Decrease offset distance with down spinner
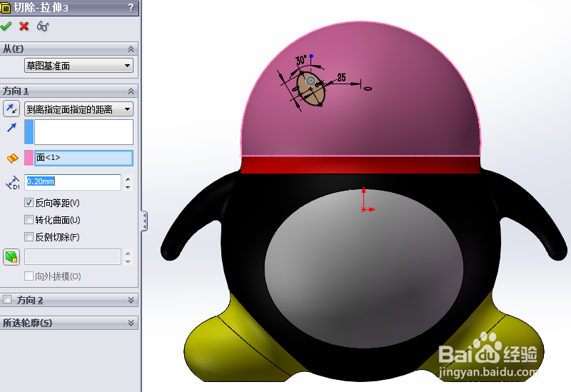Image resolution: width=571 pixels, height=392 pixels. (x=128, y=187)
